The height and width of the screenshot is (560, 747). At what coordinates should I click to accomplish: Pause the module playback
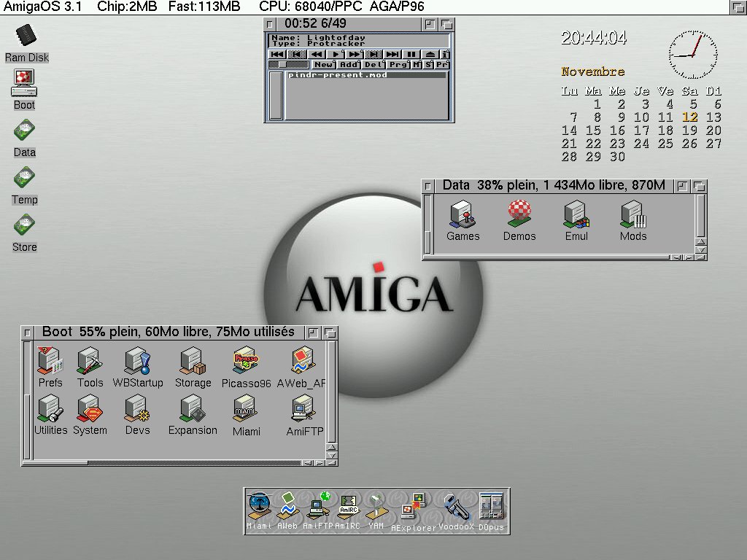click(x=411, y=54)
